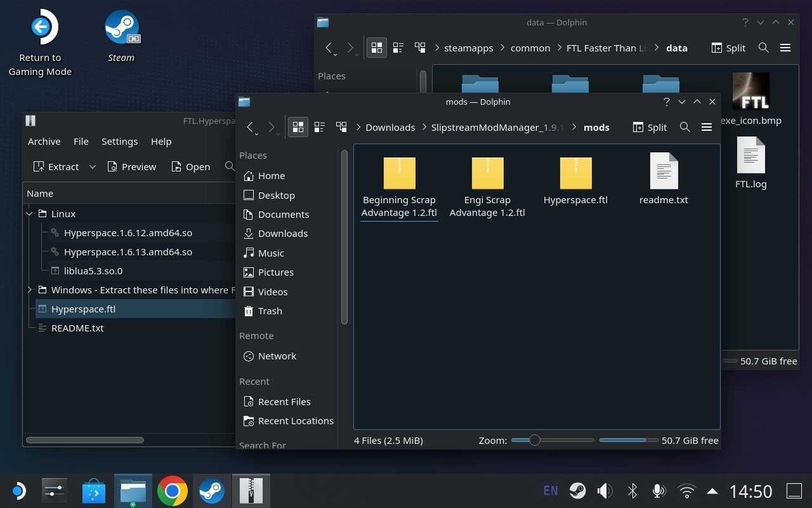The height and width of the screenshot is (508, 812).
Task: Open volume control in system tray
Action: [x=605, y=491]
